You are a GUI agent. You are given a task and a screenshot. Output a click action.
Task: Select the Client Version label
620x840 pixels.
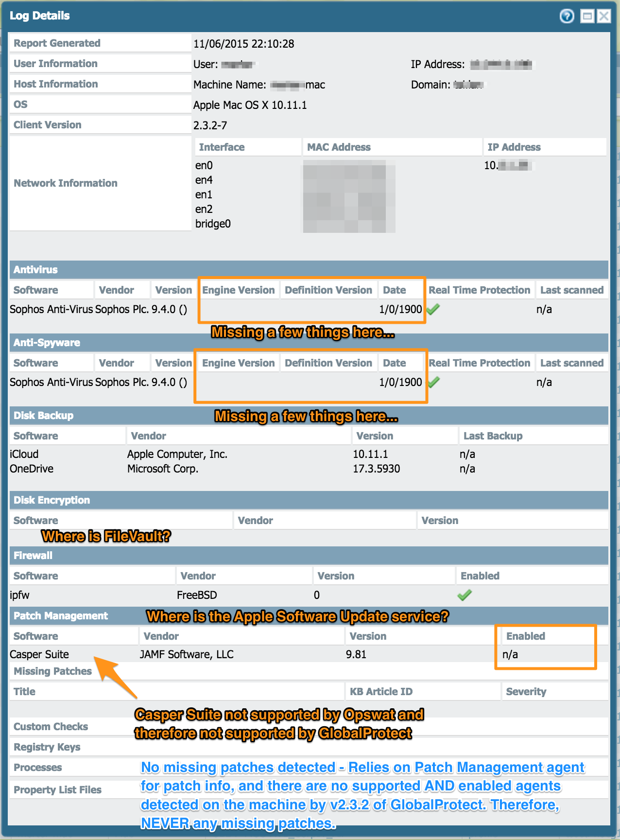(47, 124)
